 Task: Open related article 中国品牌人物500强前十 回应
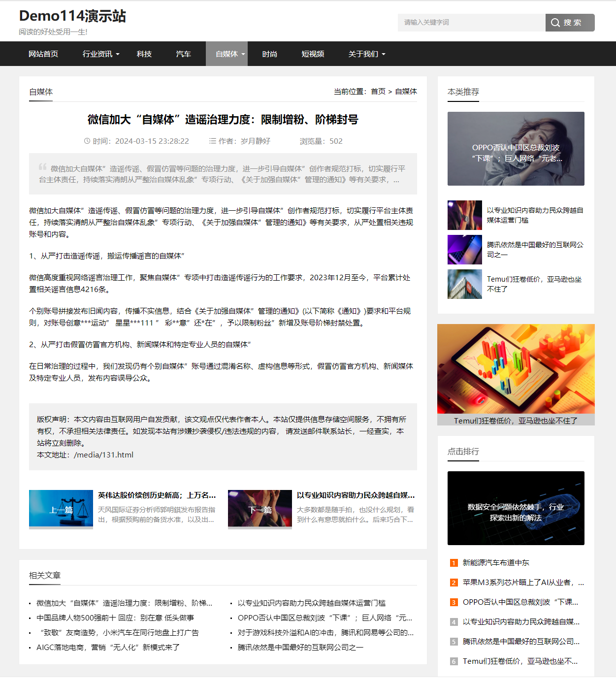(x=115, y=618)
